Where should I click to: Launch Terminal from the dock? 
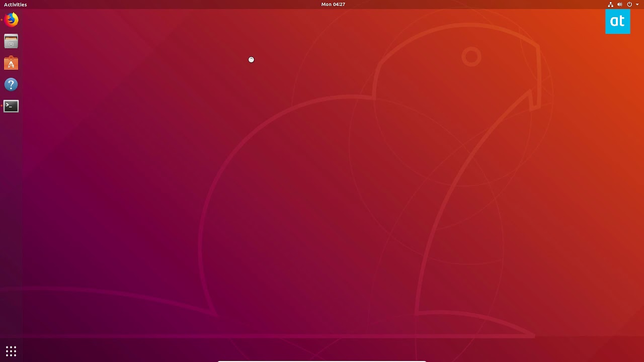(x=11, y=106)
